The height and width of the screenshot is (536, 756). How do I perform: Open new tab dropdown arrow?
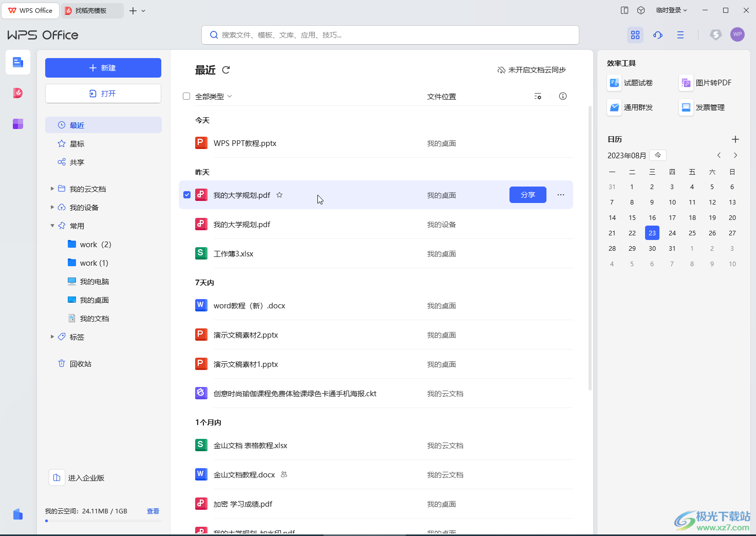pos(143,11)
